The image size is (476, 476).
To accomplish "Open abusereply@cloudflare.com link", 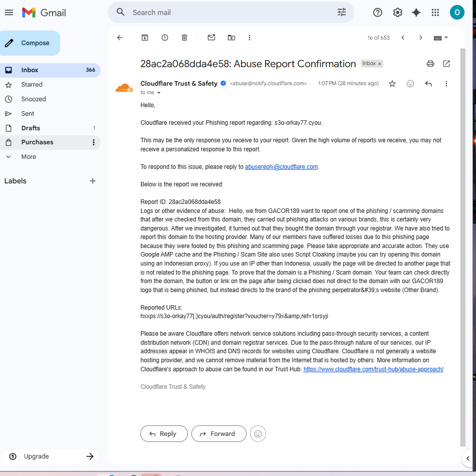I will pos(282,167).
